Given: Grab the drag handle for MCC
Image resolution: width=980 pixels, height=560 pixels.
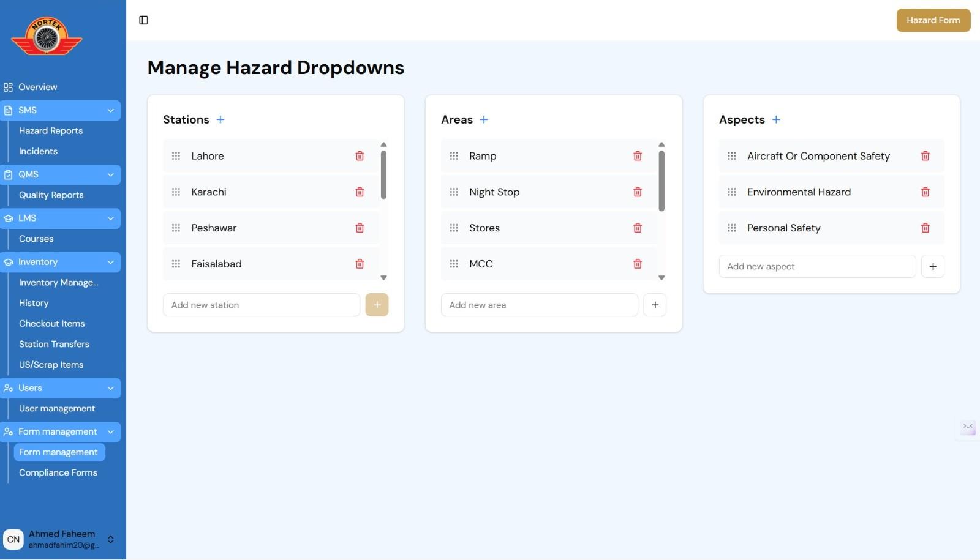Looking at the screenshot, I should click(454, 264).
